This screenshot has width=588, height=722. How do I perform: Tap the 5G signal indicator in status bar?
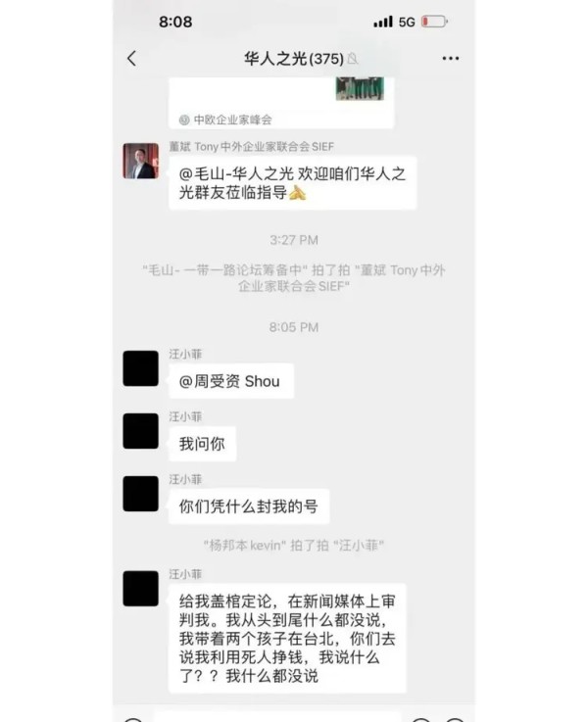(x=407, y=22)
